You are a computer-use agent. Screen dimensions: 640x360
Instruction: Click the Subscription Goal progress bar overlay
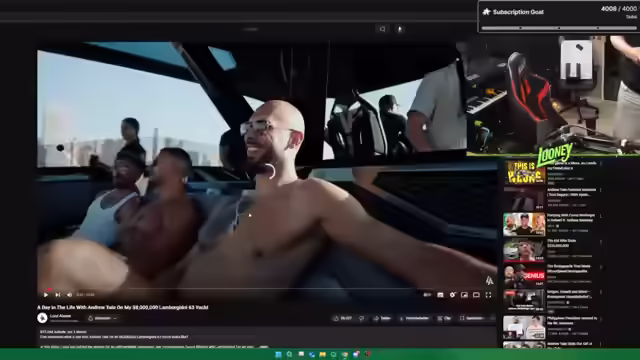(x=558, y=28)
